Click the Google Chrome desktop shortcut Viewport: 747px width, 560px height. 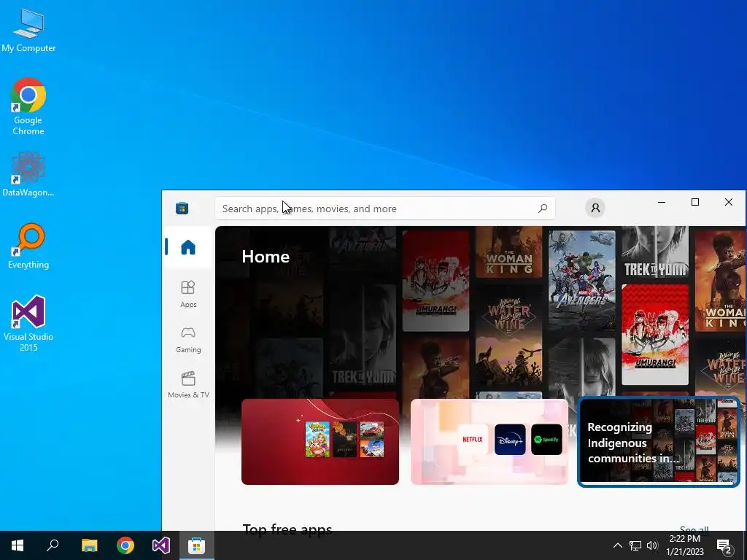coord(28,106)
